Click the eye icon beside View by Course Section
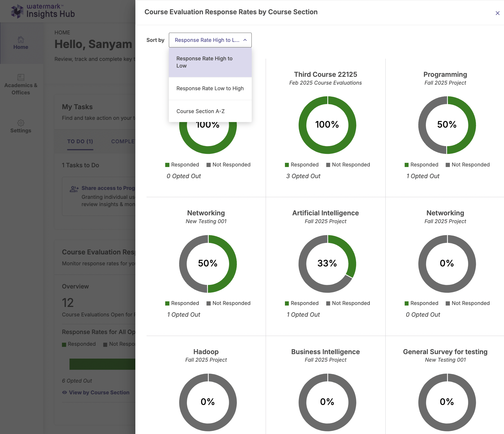Image resolution: width=504 pixels, height=434 pixels. click(64, 392)
